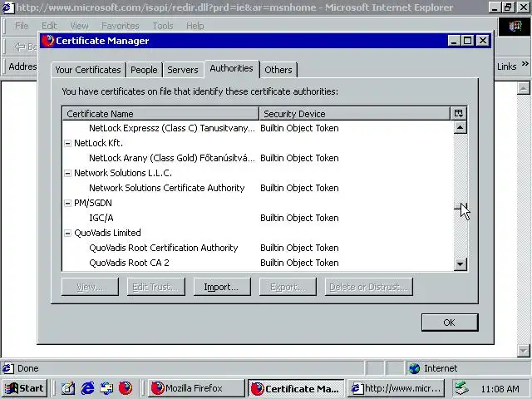Open the File menu in Internet Explorer

[22, 26]
